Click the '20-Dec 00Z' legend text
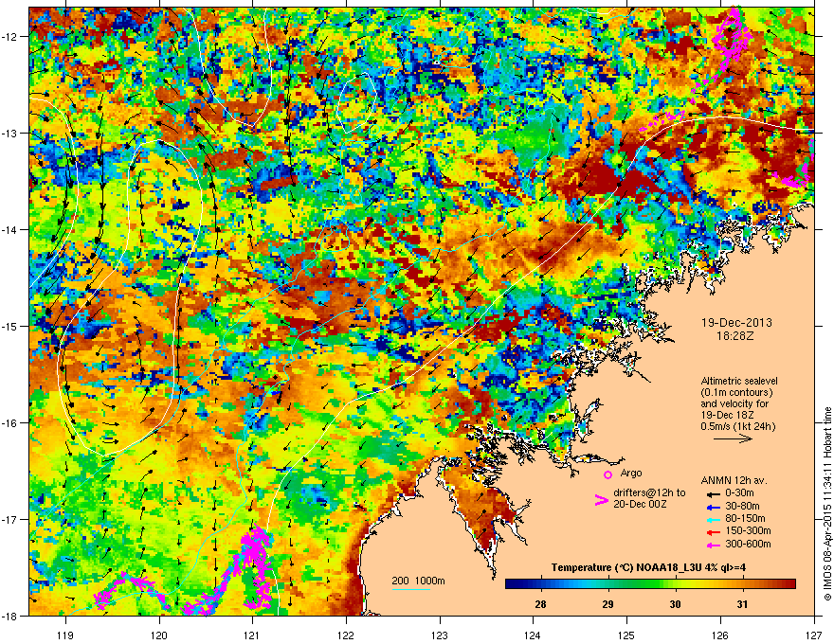The image size is (834, 644). click(x=640, y=504)
